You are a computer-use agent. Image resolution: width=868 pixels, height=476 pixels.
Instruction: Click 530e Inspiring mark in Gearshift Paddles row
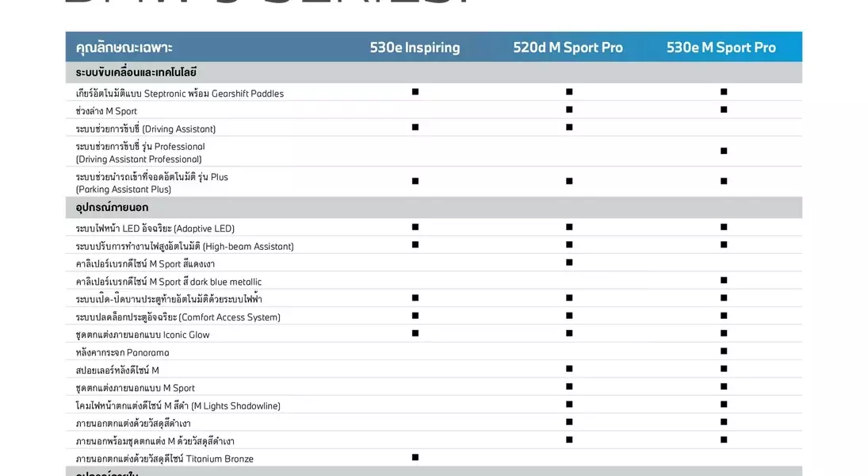(415, 92)
